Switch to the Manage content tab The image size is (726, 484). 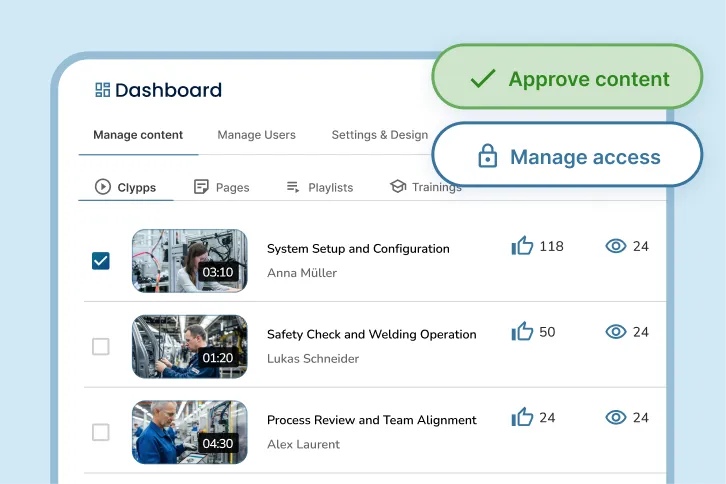(138, 135)
